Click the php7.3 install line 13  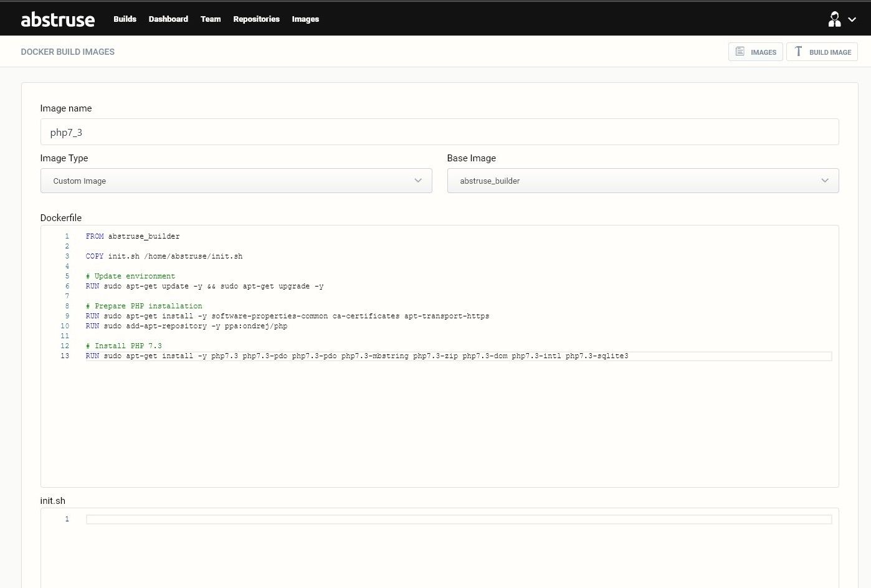[357, 356]
